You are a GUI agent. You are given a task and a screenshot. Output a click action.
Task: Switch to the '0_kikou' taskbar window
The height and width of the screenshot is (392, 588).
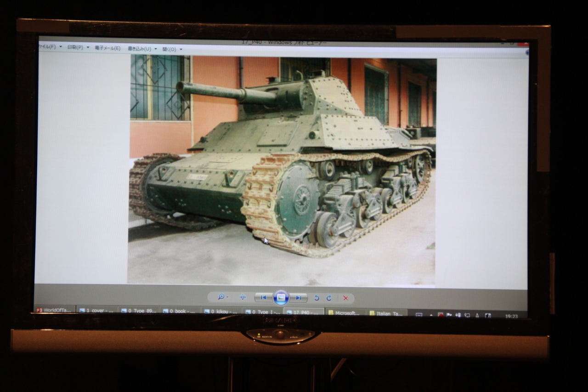221,312
